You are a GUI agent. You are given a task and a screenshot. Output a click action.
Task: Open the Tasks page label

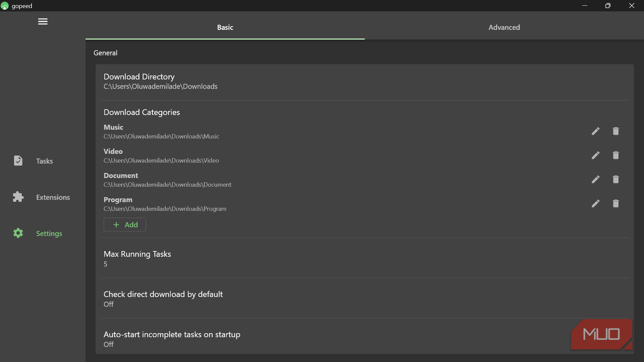click(x=44, y=161)
